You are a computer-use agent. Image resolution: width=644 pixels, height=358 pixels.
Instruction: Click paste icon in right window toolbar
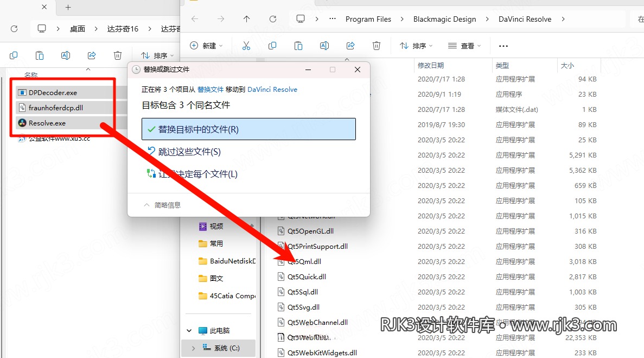coord(298,46)
